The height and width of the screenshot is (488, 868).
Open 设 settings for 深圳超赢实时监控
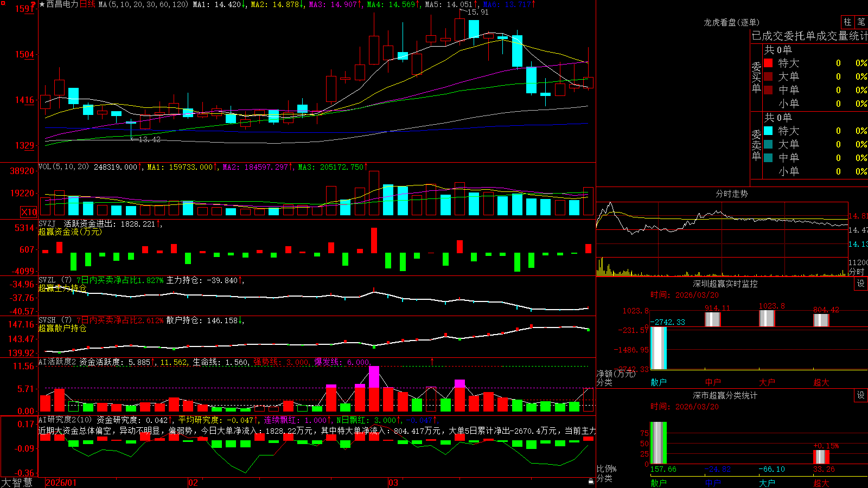coord(861,284)
